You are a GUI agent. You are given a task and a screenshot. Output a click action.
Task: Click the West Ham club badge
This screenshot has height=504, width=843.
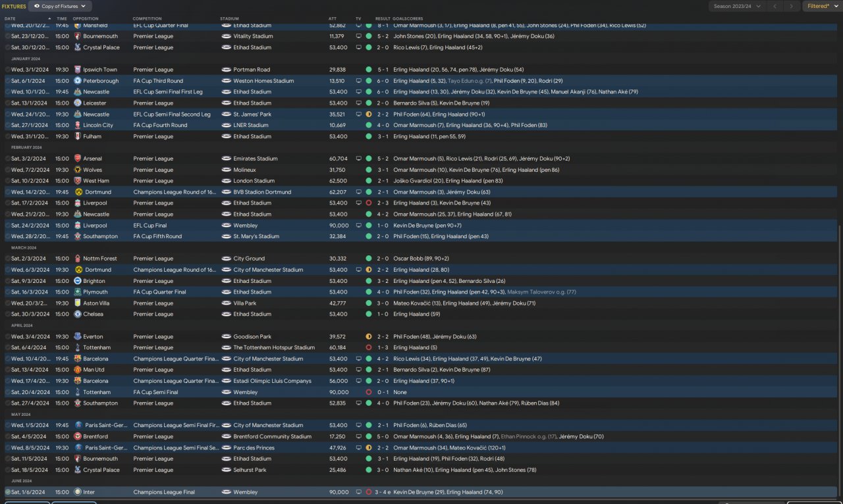tap(77, 181)
